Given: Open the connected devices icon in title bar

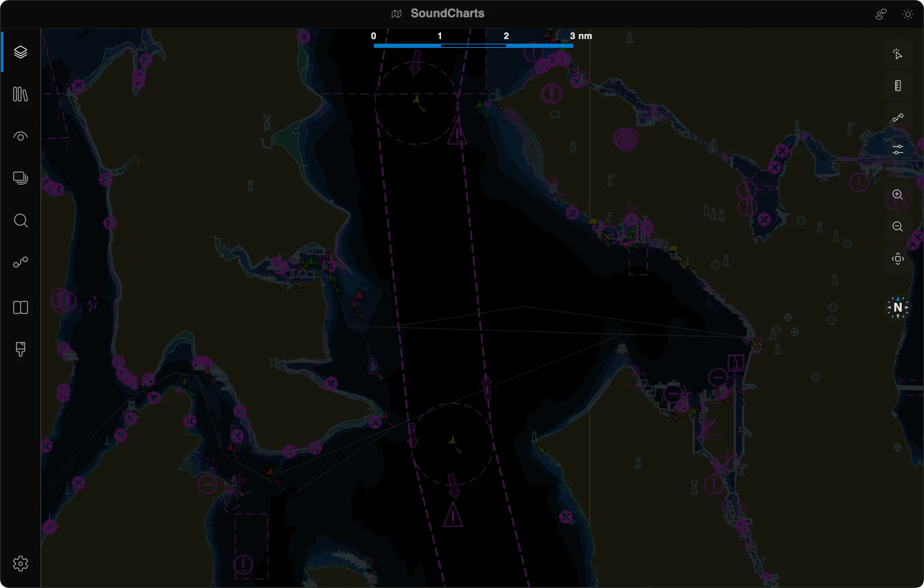Looking at the screenshot, I should (881, 14).
